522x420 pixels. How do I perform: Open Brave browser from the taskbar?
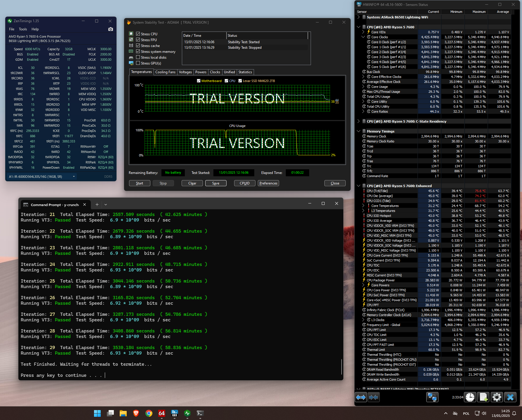click(136, 413)
